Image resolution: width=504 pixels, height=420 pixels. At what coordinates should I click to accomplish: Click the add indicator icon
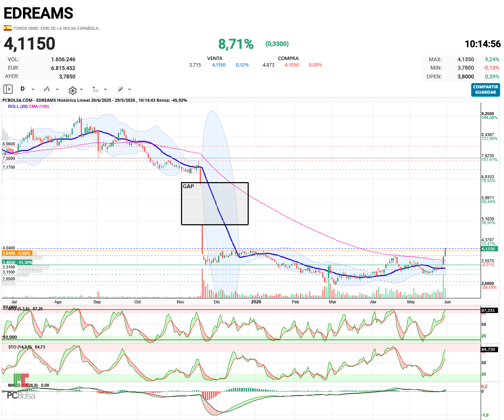coord(96,90)
